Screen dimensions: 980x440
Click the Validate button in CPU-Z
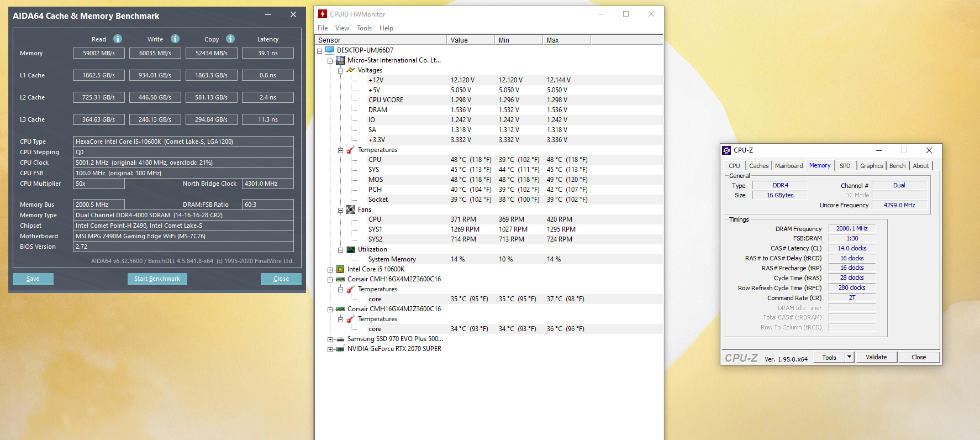(x=876, y=357)
